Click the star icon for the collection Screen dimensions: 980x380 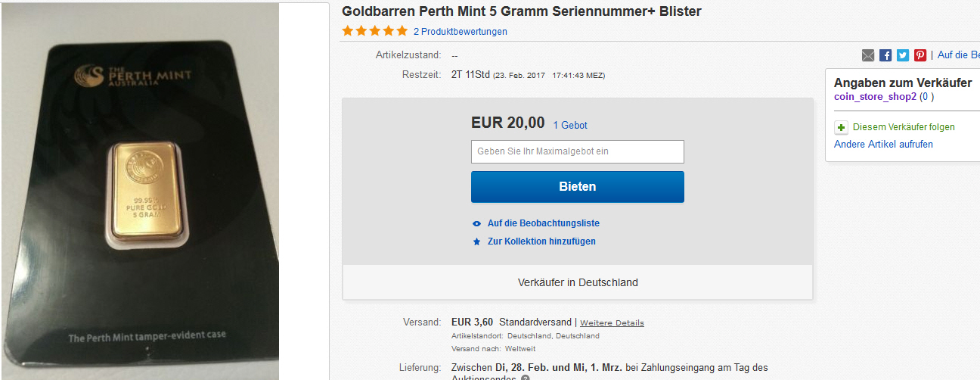[x=476, y=242]
